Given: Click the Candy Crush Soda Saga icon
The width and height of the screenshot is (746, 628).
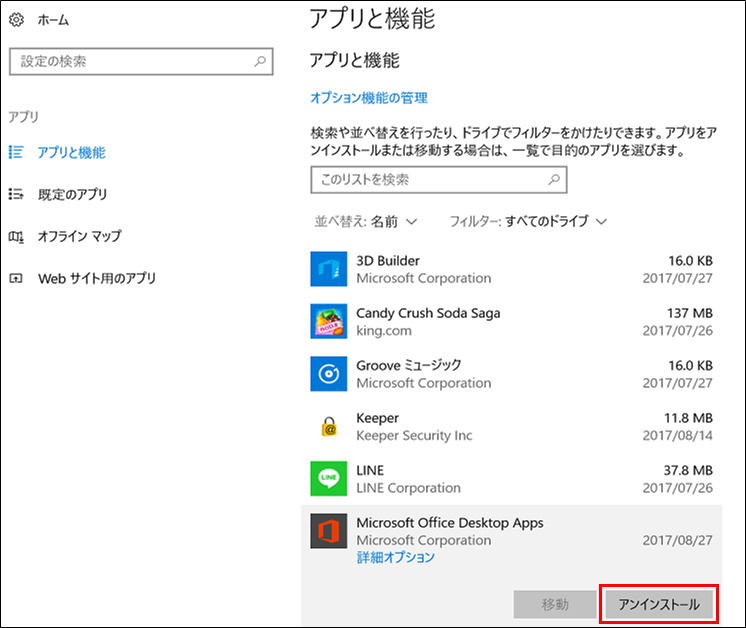Looking at the screenshot, I should click(x=329, y=322).
